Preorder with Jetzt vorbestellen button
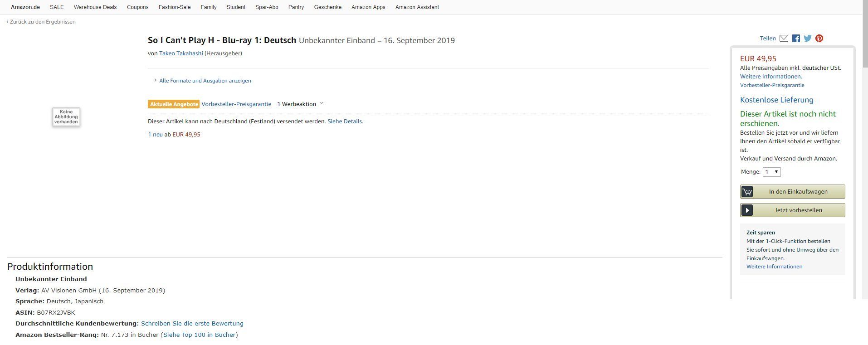 792,210
